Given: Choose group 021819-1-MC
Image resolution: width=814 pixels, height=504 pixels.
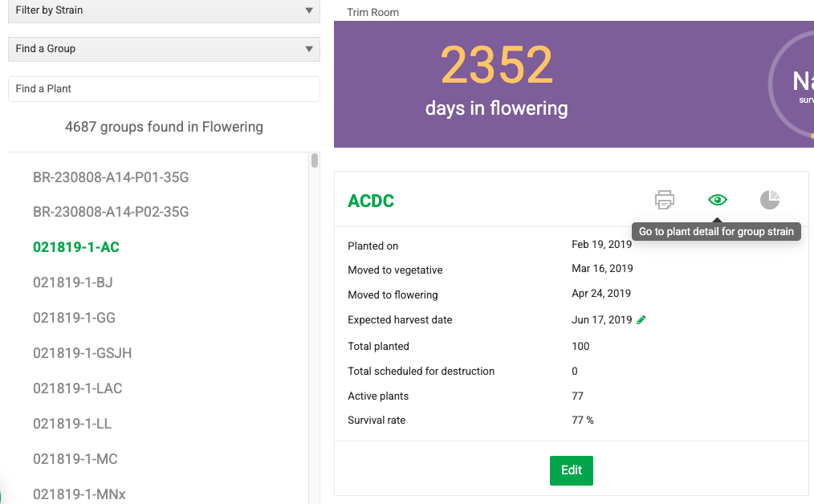Looking at the screenshot, I should 75,459.
